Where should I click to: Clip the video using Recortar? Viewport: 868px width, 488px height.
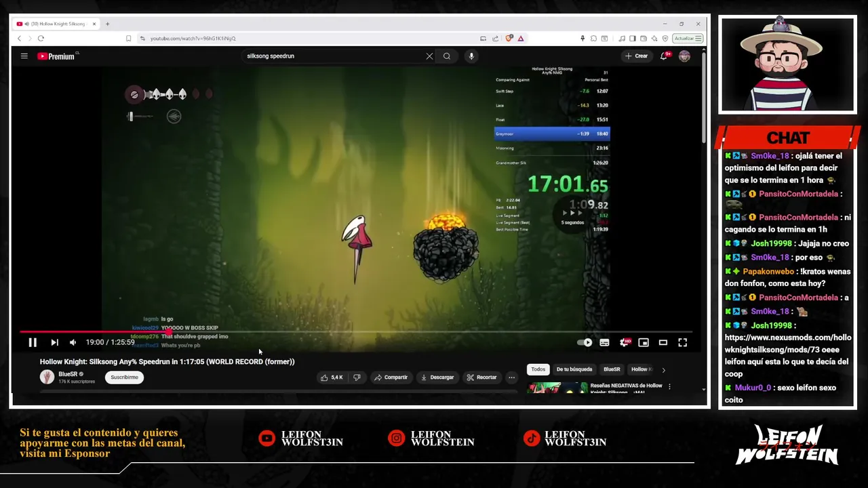click(x=482, y=378)
